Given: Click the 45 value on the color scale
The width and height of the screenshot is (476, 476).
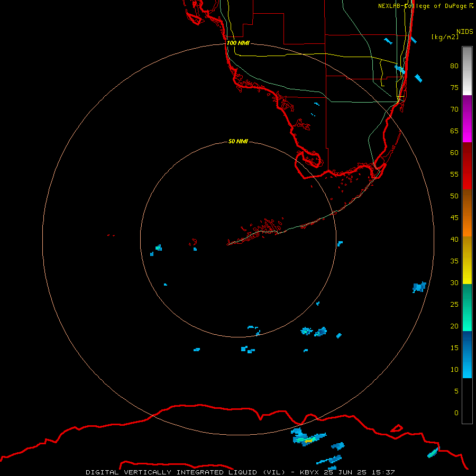Looking at the screenshot, I should [454, 218].
